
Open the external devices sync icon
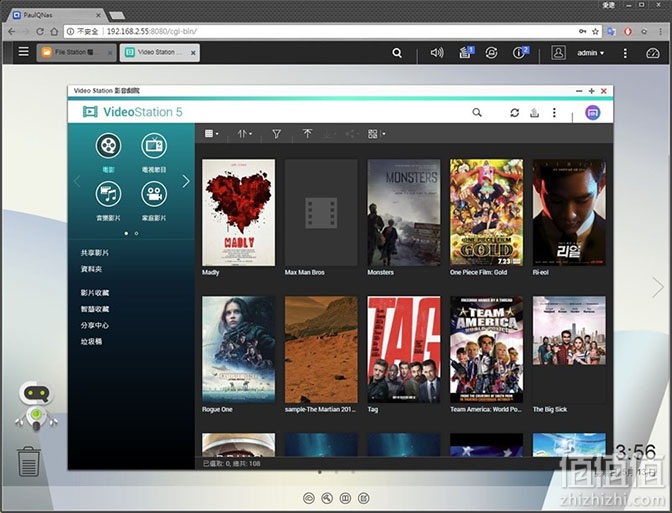(492, 53)
